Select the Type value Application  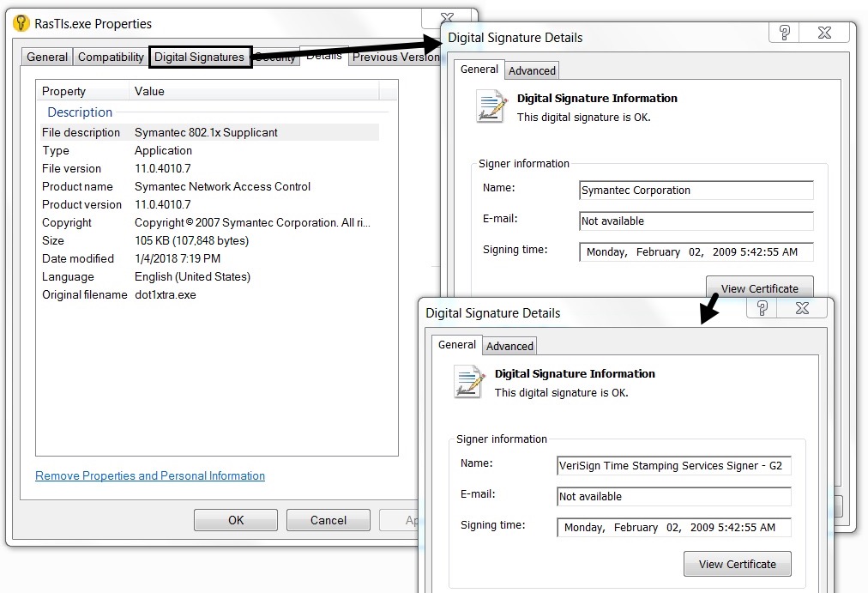pos(163,150)
